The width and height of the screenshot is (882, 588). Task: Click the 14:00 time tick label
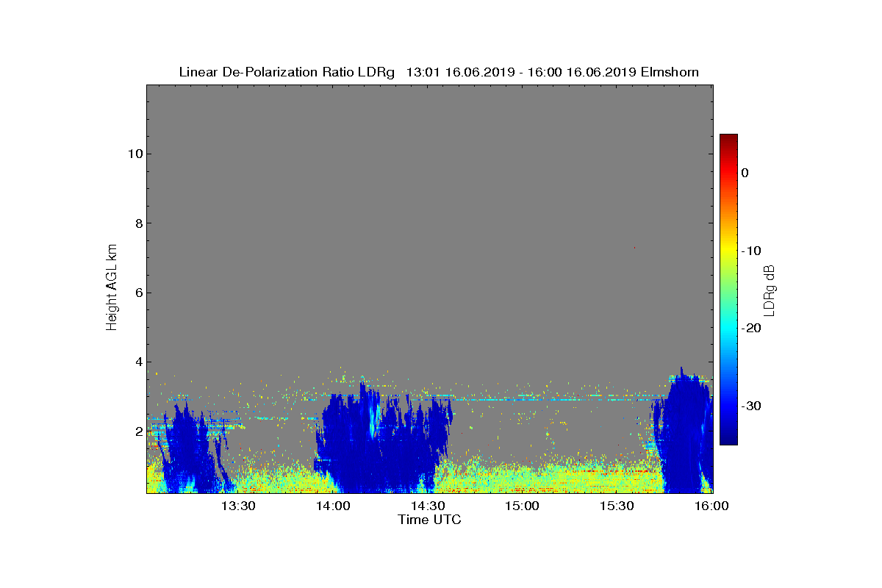(333, 506)
